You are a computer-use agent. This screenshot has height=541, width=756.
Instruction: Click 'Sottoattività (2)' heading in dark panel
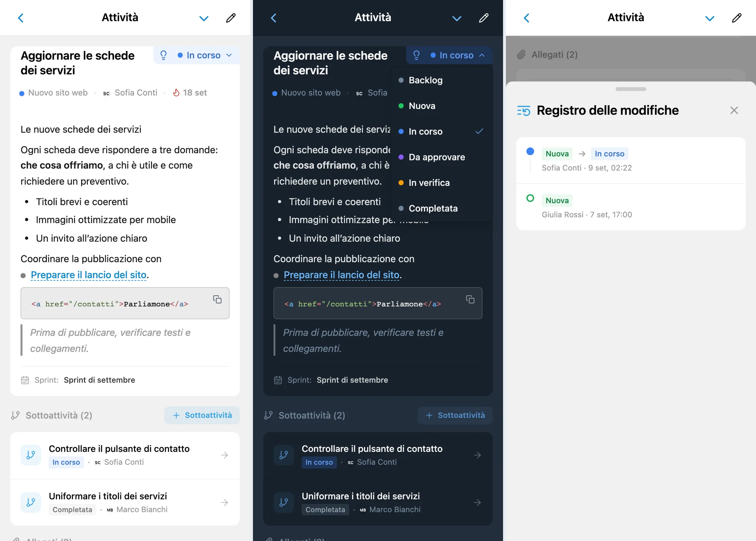pos(312,415)
